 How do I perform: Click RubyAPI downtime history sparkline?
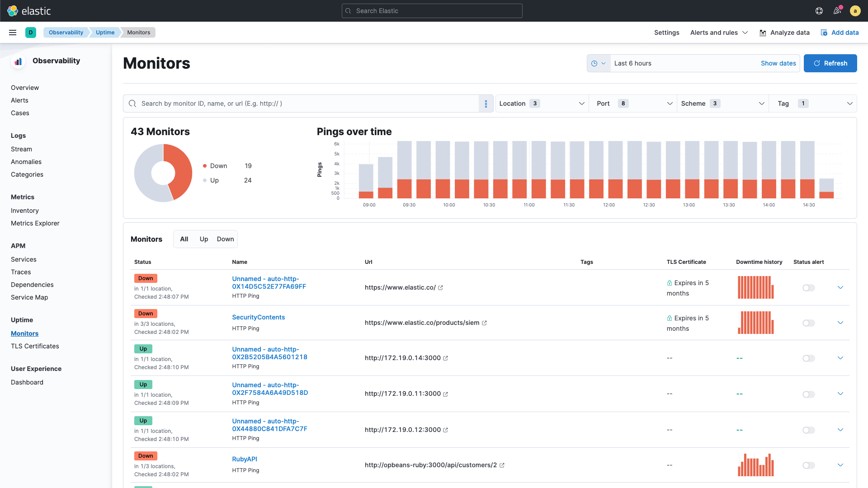pos(756,465)
